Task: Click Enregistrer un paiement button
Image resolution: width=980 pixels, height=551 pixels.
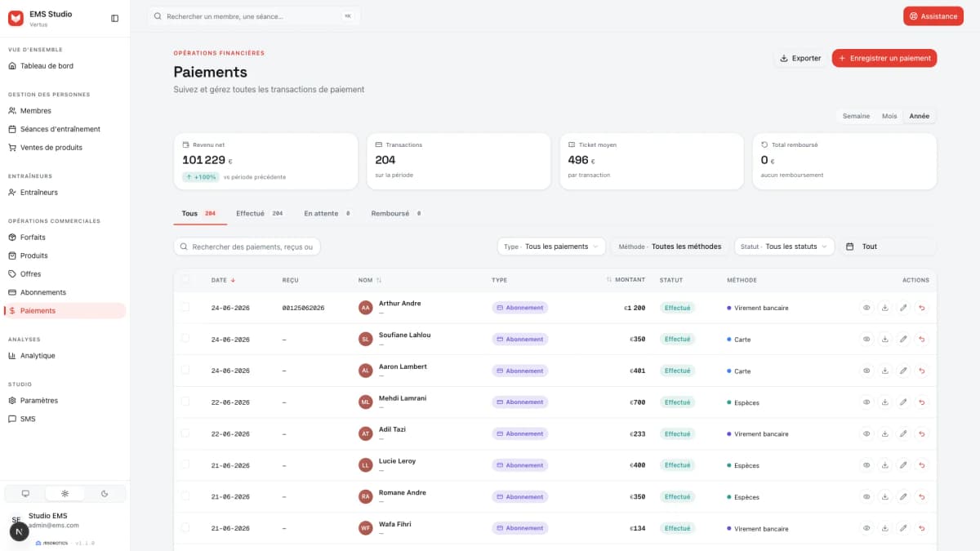Action: (884, 58)
